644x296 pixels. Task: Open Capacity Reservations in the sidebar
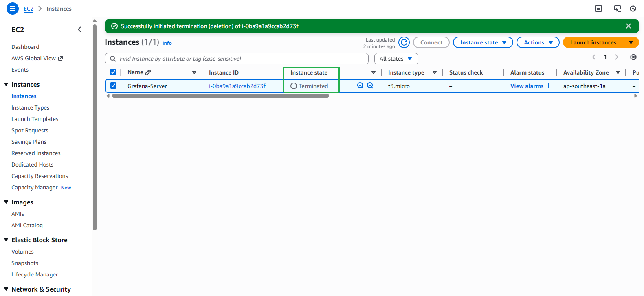40,176
